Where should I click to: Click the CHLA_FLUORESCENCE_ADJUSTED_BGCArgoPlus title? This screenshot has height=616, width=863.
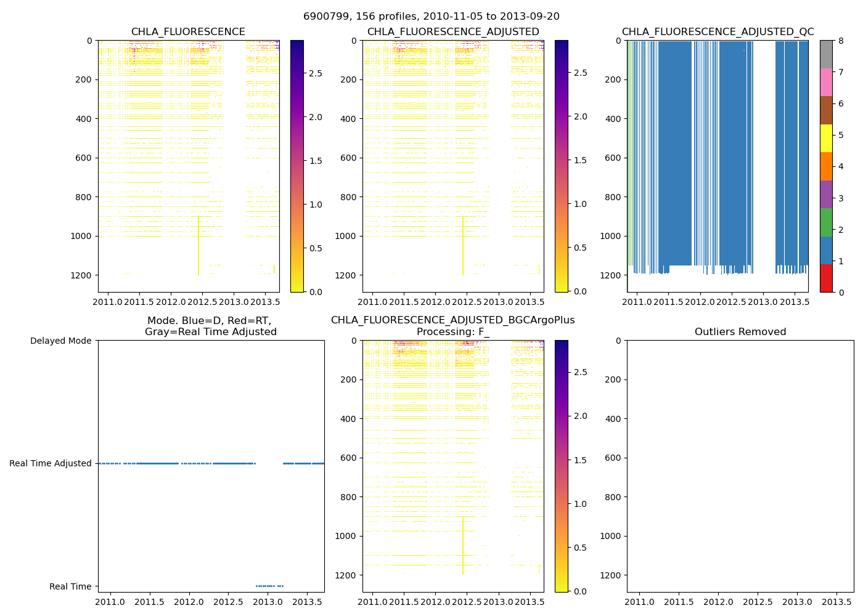tap(452, 320)
